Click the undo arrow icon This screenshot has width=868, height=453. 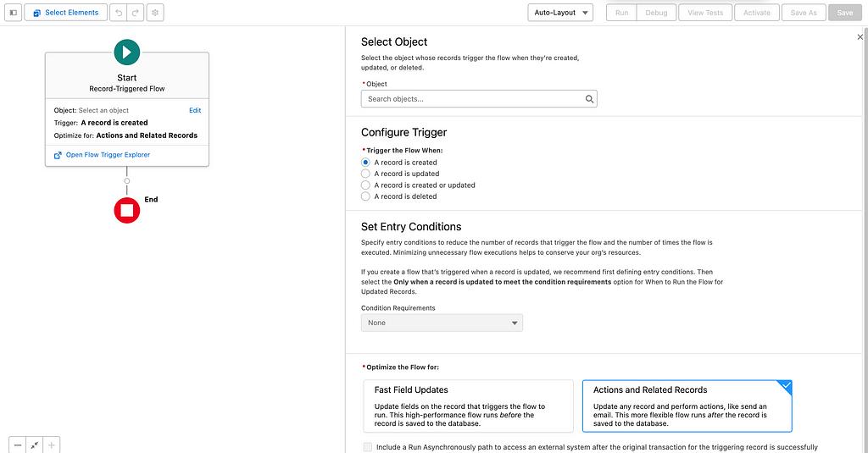point(120,13)
